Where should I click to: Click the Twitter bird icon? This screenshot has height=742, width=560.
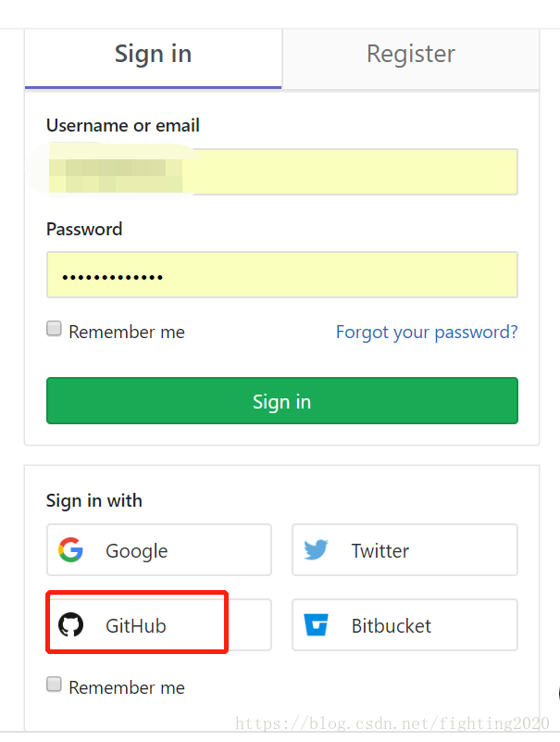pos(316,550)
